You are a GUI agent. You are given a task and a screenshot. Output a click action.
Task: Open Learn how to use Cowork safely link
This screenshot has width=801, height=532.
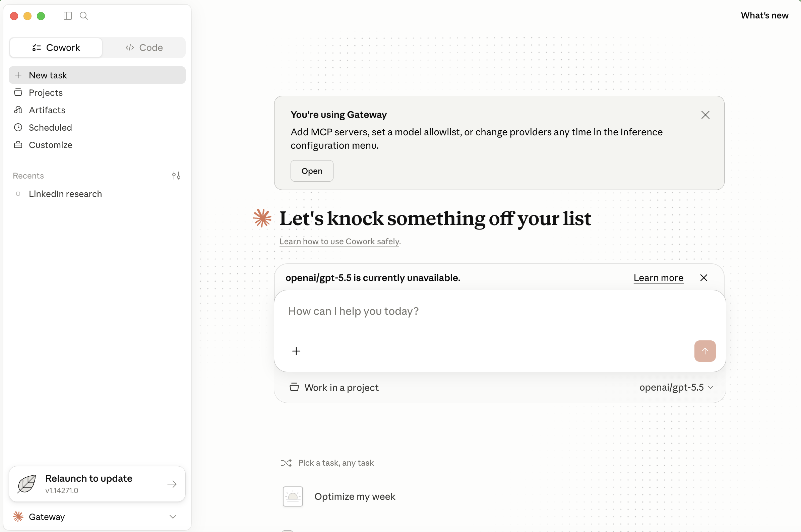(x=340, y=241)
